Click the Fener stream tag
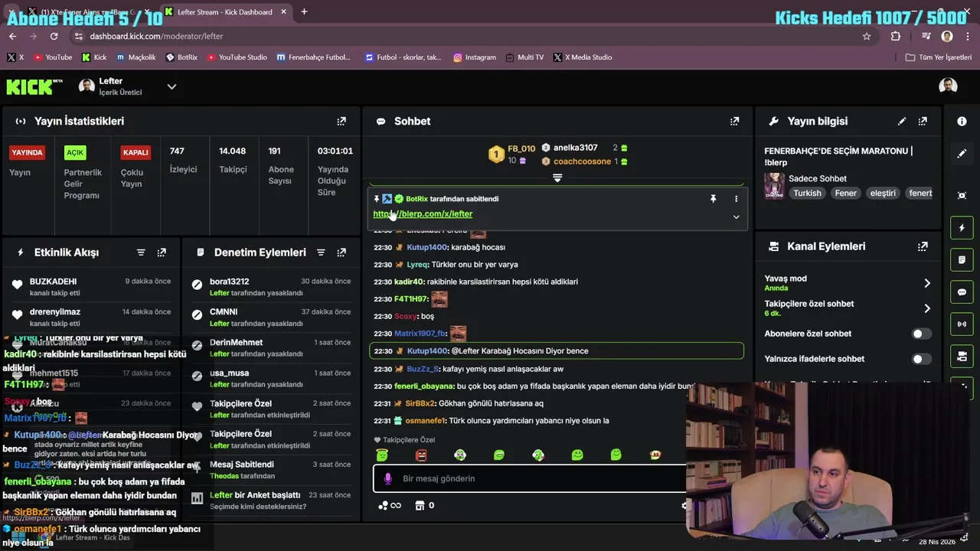The width and height of the screenshot is (980, 551). click(x=845, y=193)
